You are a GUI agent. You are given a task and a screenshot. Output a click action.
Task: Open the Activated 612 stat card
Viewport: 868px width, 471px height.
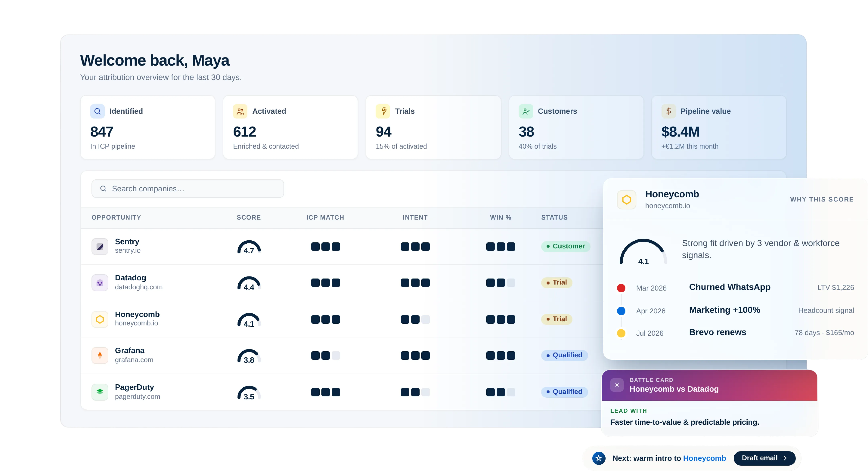(291, 127)
